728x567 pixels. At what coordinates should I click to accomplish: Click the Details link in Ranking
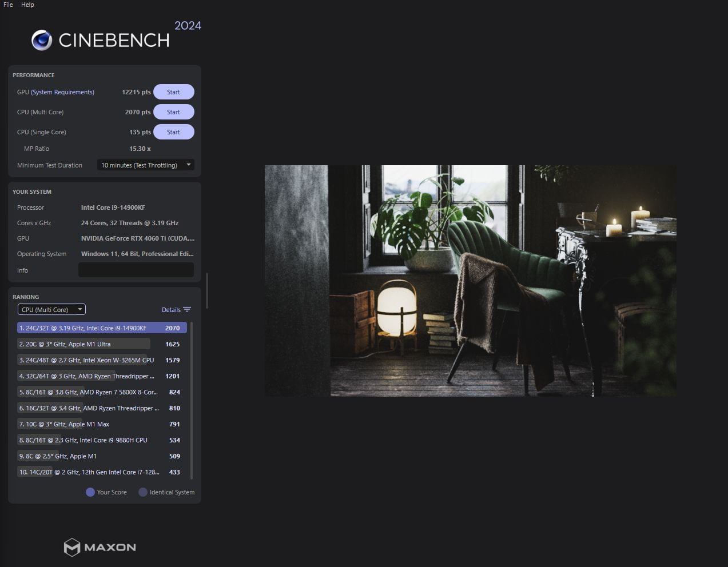coord(171,310)
